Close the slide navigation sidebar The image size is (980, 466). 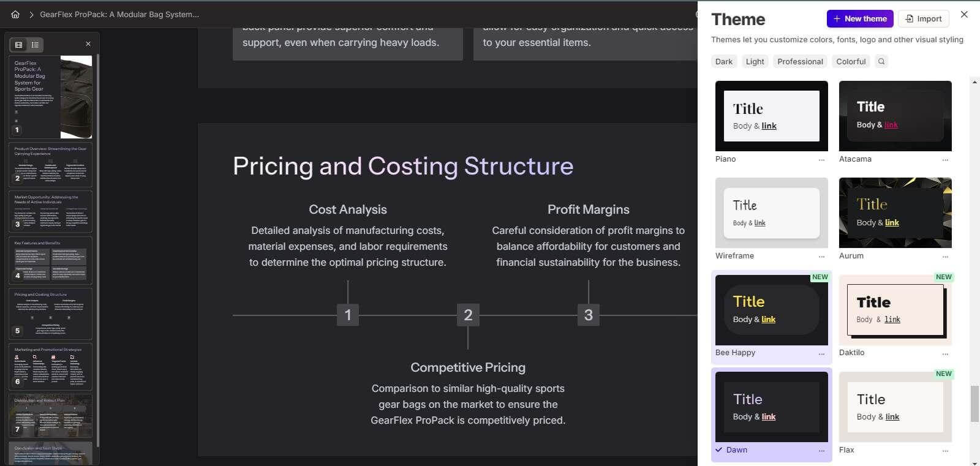(88, 44)
